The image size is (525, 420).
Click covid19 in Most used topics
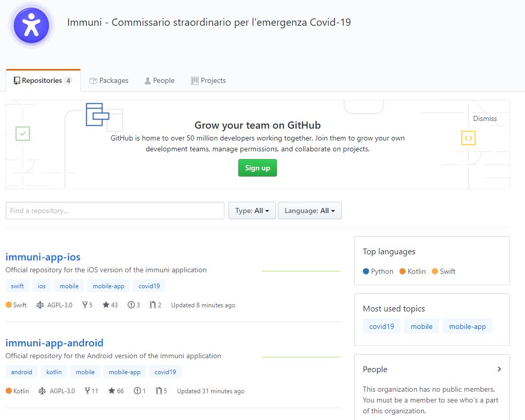tap(382, 326)
